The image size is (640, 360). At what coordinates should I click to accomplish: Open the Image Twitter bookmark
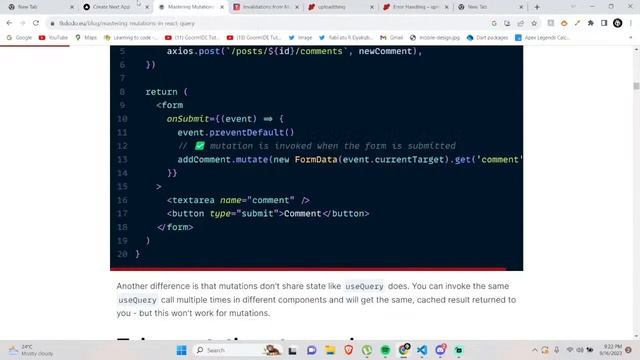300,38
